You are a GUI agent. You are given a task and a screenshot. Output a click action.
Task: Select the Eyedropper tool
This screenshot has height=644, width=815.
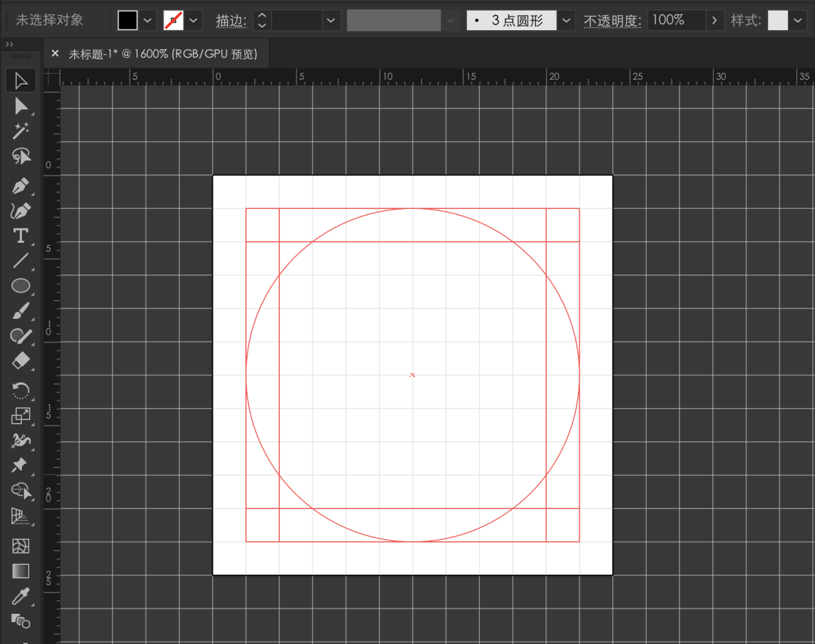21,596
